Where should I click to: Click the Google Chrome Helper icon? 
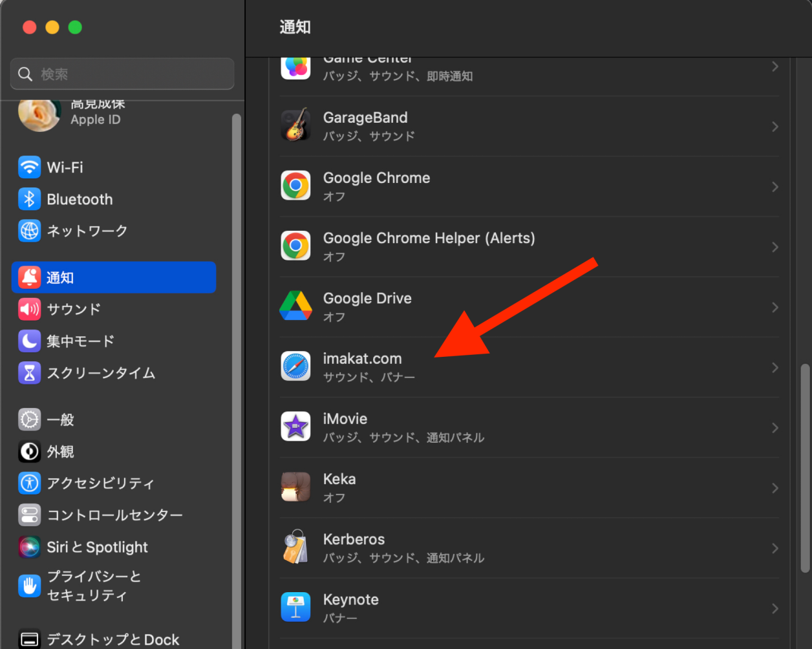tap(295, 246)
